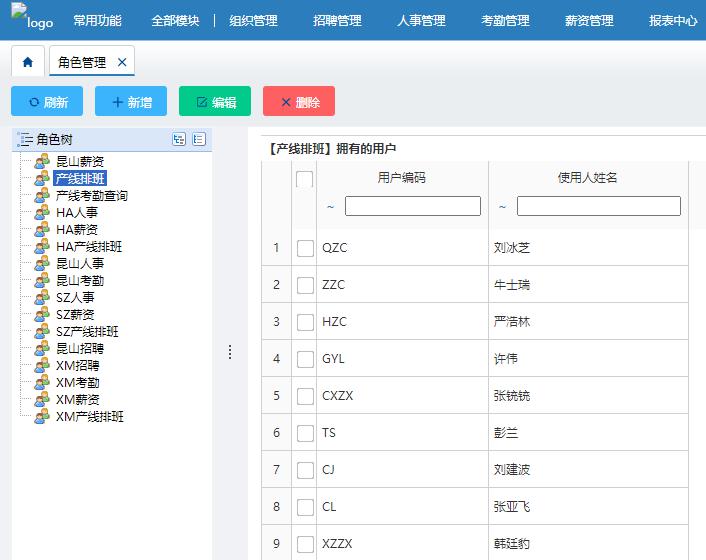706x560 pixels.
Task: Open the filter operator for 用户编码 column
Action: [331, 207]
